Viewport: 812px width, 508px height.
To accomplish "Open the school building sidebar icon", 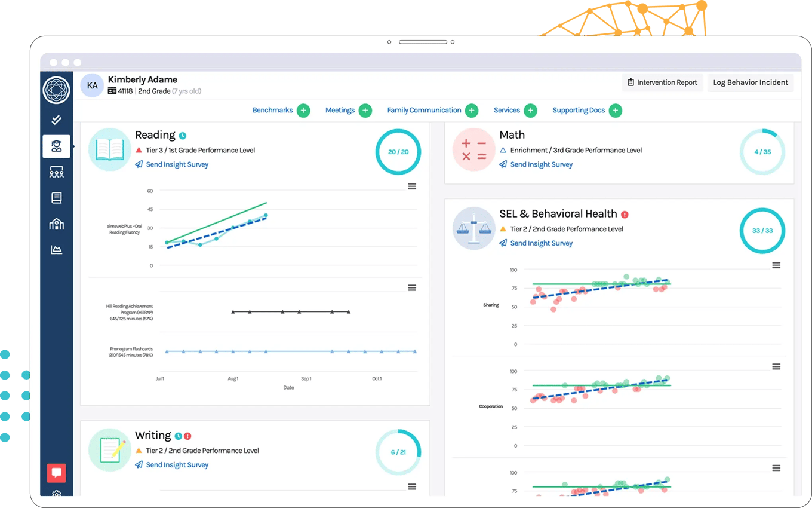I will (x=56, y=224).
